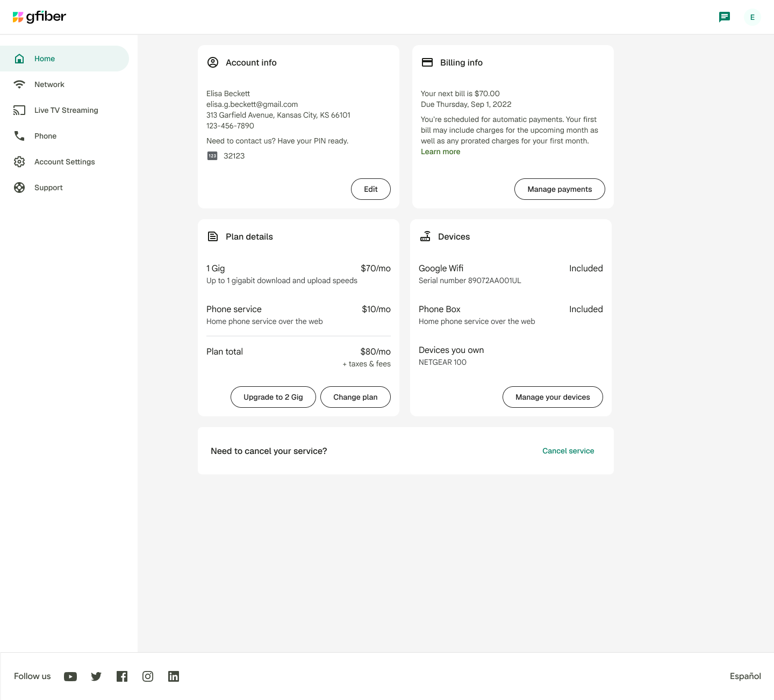The image size is (774, 700).
Task: Click the Change plan button
Action: point(355,397)
